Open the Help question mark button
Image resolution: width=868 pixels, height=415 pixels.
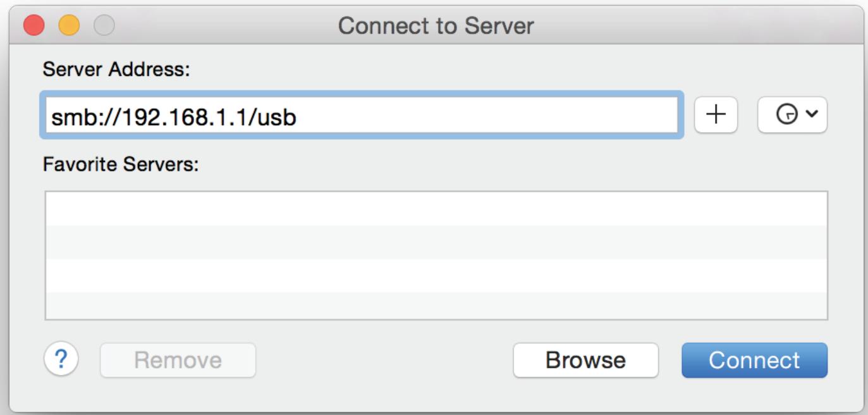[61, 359]
